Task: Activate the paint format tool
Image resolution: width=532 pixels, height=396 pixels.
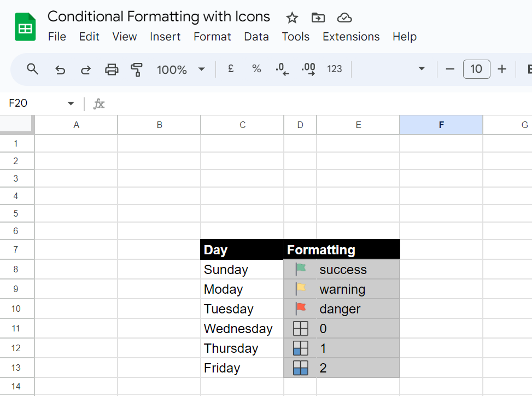Action: [137, 69]
